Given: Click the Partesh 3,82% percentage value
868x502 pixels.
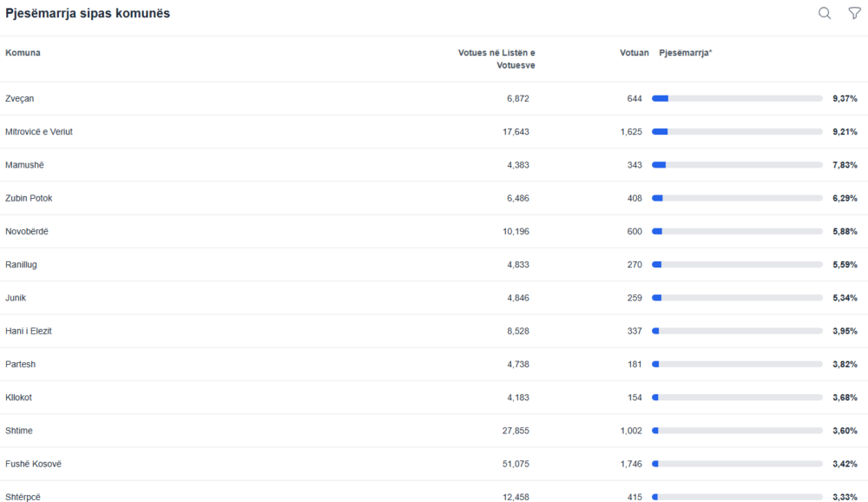Looking at the screenshot, I should 845,364.
